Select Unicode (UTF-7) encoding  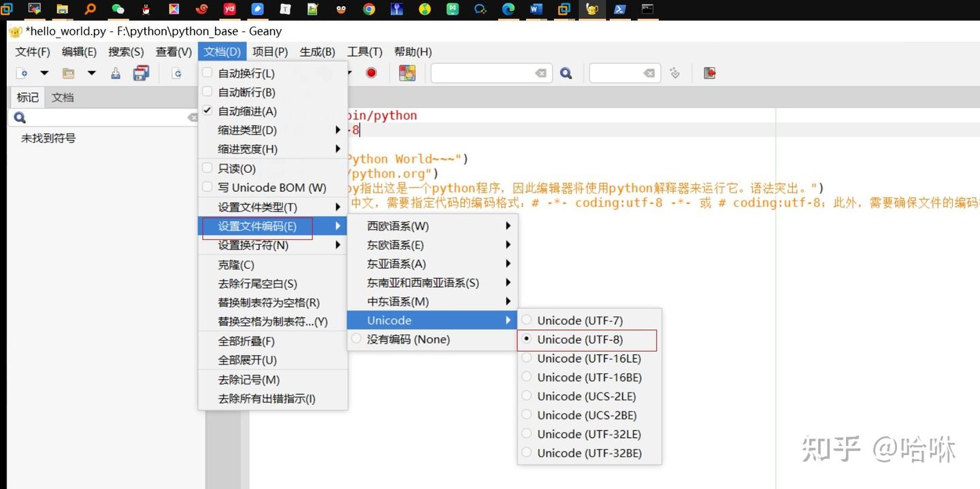589,320
